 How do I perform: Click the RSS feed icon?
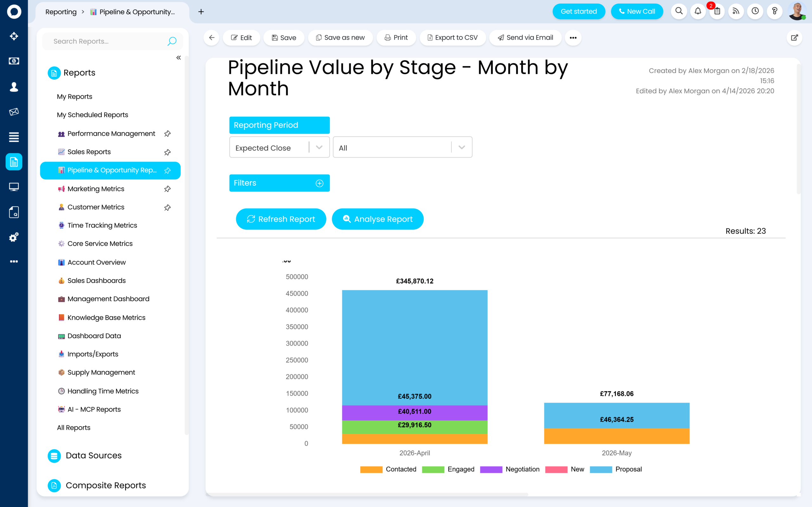click(736, 11)
